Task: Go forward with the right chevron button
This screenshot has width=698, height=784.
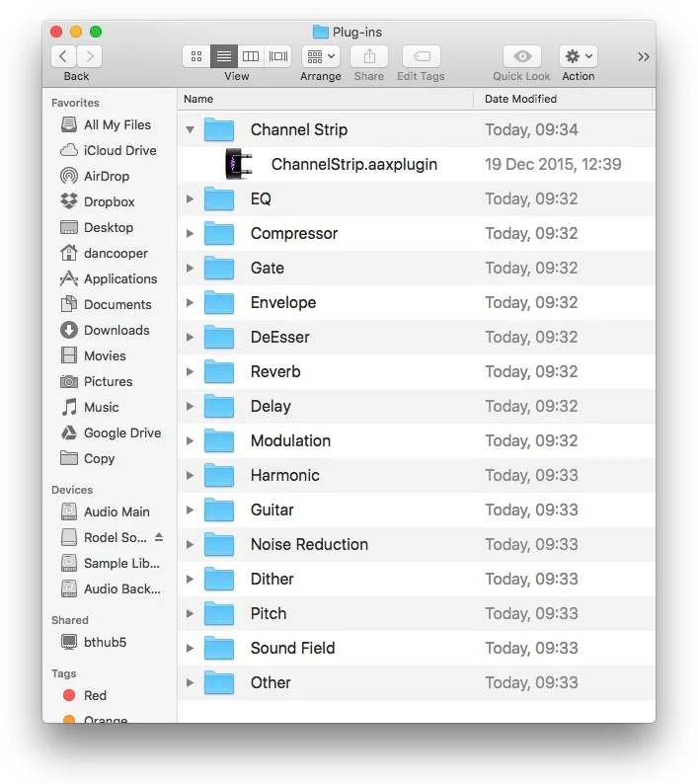Action: (90, 56)
